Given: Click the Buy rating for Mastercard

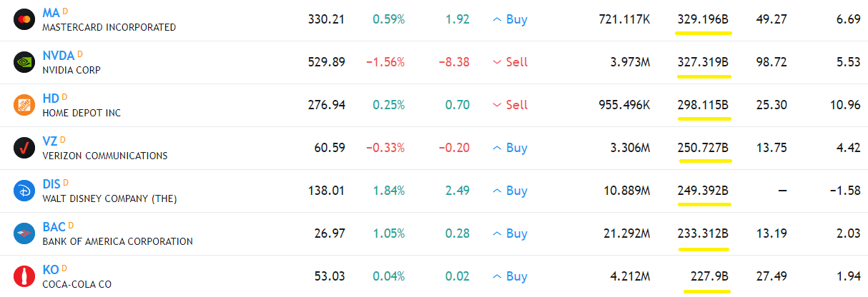Looking at the screenshot, I should pos(511,19).
